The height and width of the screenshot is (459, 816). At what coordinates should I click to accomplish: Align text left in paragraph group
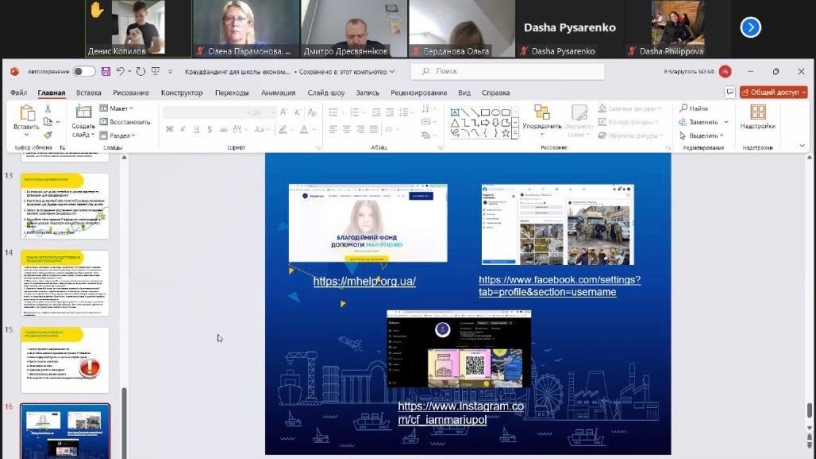[333, 129]
